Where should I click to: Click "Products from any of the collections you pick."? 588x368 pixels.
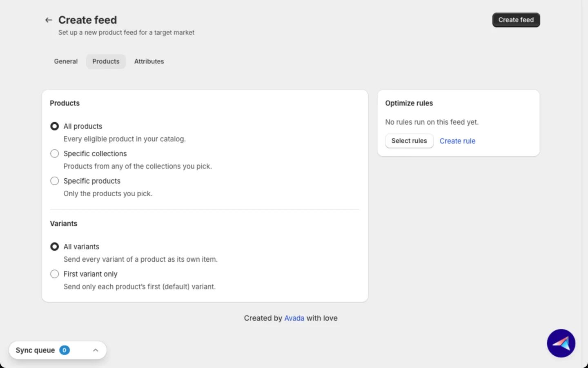(138, 166)
